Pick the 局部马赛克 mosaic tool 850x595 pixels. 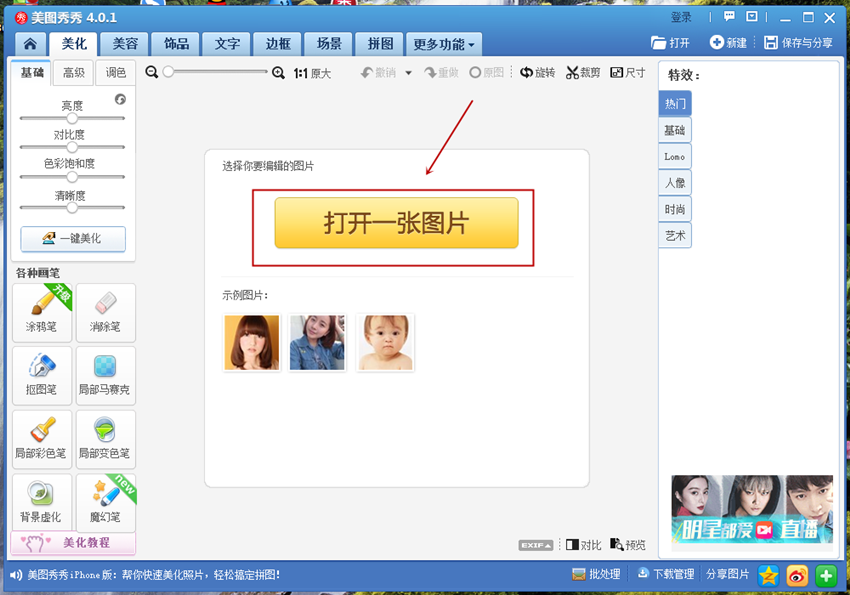pos(106,376)
